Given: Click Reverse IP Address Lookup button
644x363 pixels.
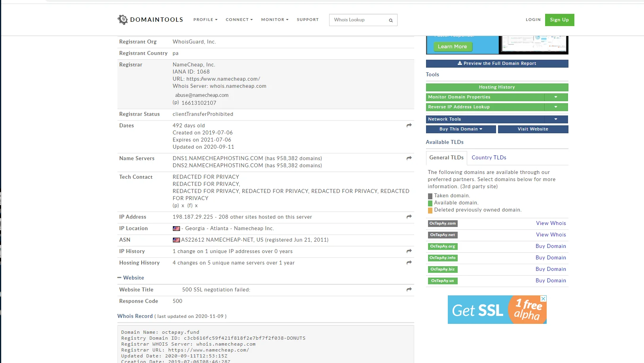Looking at the screenshot, I should point(485,107).
